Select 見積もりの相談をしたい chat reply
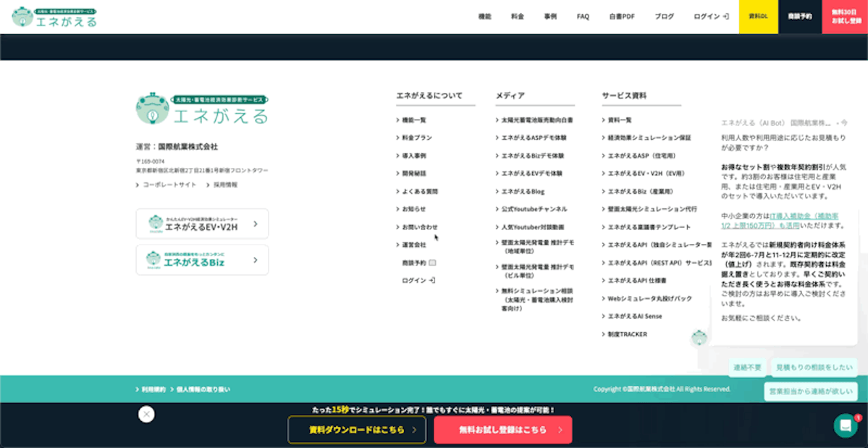The width and height of the screenshot is (868, 448). coord(814,368)
